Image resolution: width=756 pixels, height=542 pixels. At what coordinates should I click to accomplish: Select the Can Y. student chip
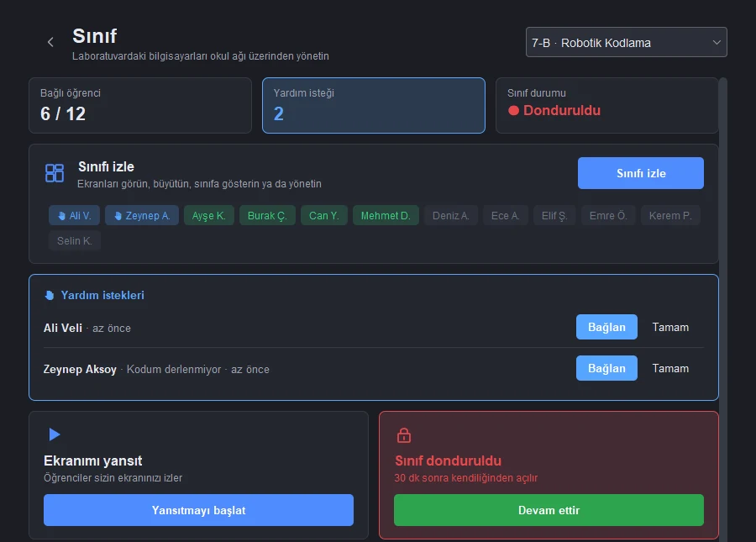(x=324, y=216)
